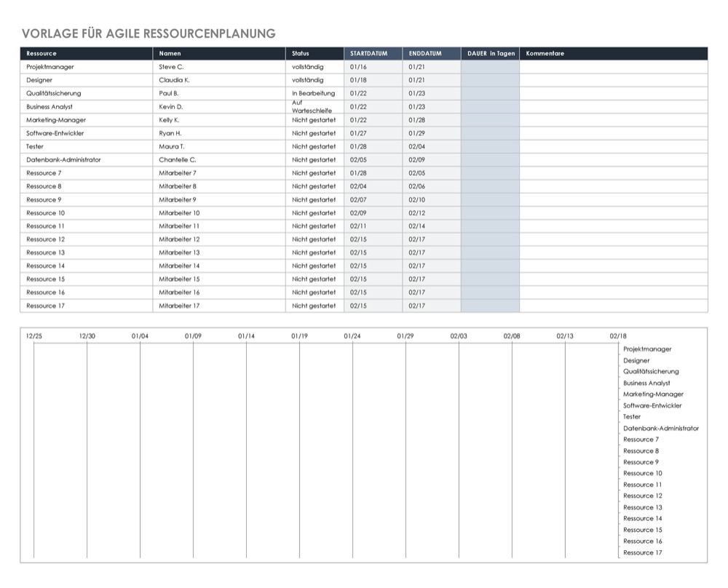Click the 'Business Analyst' table cell
The width and height of the screenshot is (728, 588).
tap(87, 107)
